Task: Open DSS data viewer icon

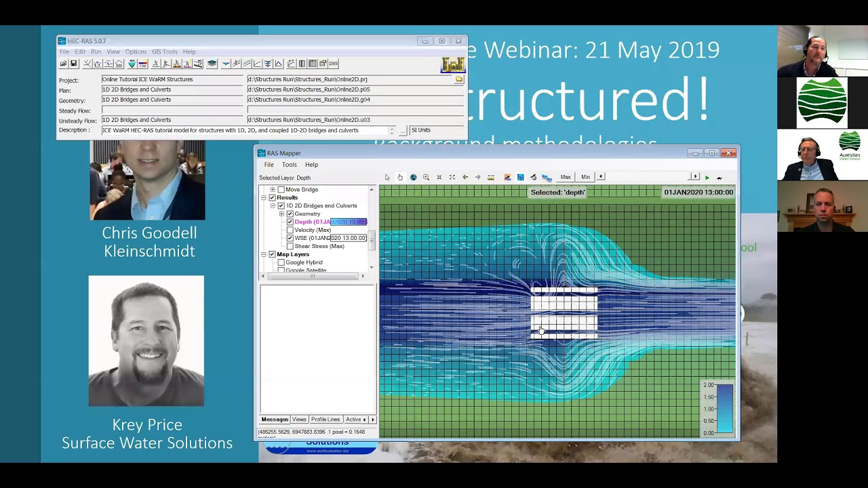Action: click(334, 64)
